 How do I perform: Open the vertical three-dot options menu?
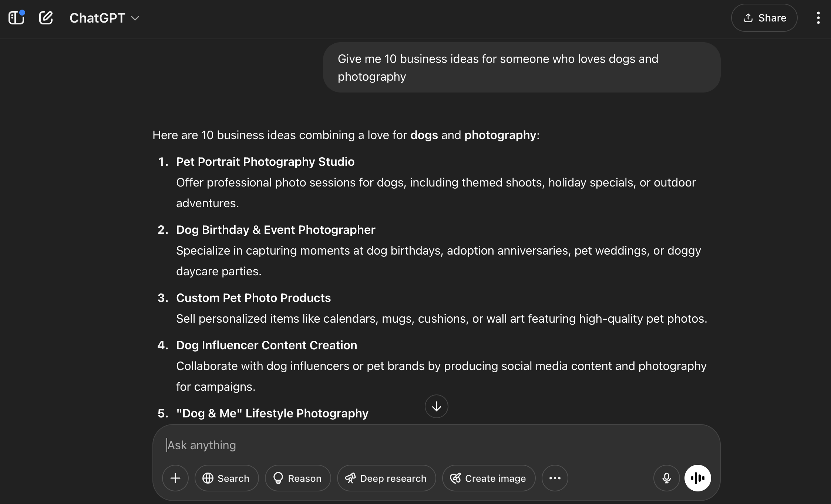[818, 18]
